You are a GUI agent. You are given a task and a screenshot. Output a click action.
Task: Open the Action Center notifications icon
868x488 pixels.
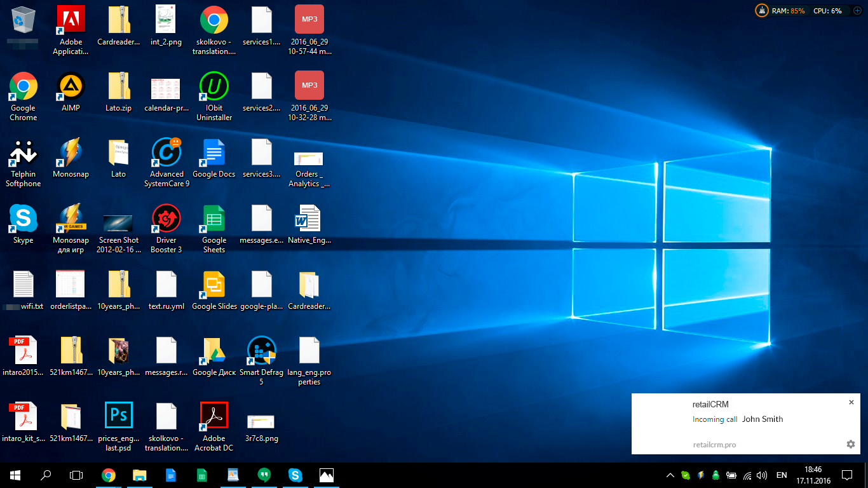(x=846, y=475)
